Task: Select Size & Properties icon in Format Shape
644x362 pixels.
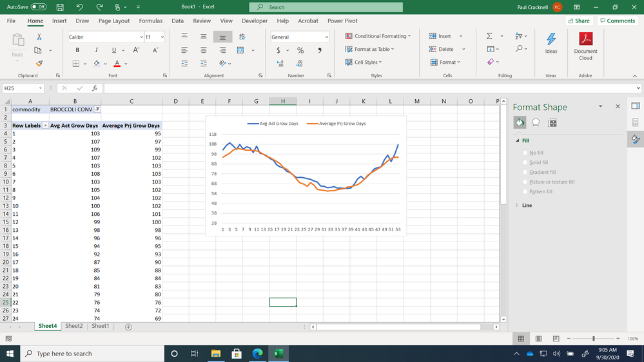Action: click(x=552, y=122)
